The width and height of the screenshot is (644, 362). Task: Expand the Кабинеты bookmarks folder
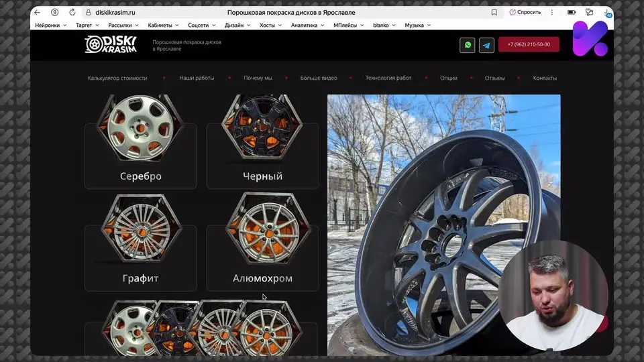click(x=163, y=25)
